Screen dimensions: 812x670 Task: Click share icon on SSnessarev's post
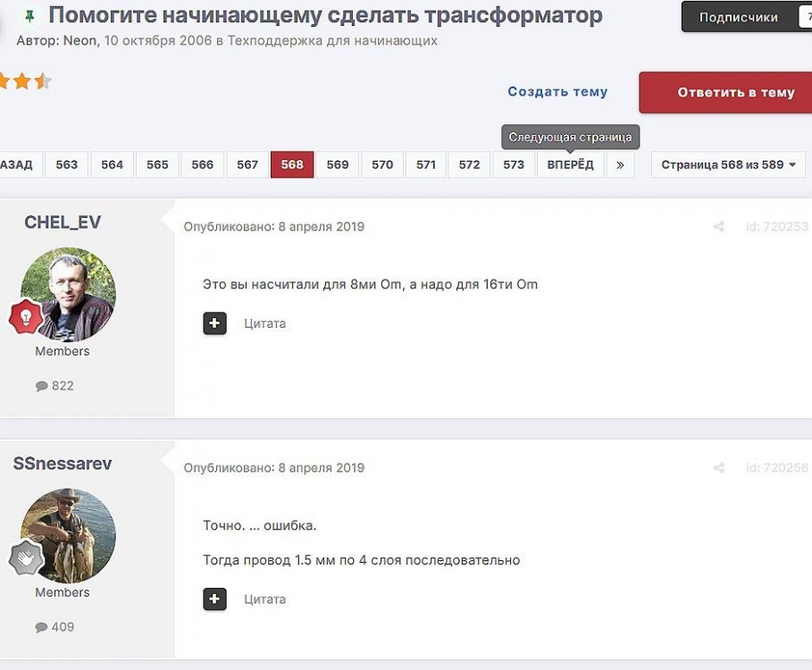pyautogui.click(x=718, y=468)
